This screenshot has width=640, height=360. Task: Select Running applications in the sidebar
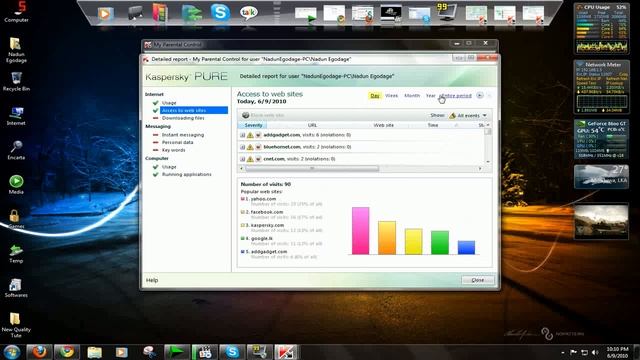[187, 174]
